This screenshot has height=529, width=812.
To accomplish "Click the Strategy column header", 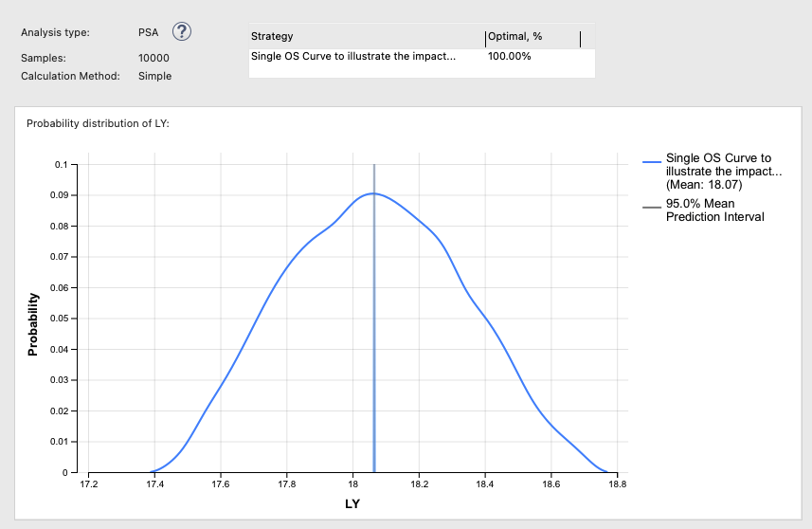I will pos(272,36).
